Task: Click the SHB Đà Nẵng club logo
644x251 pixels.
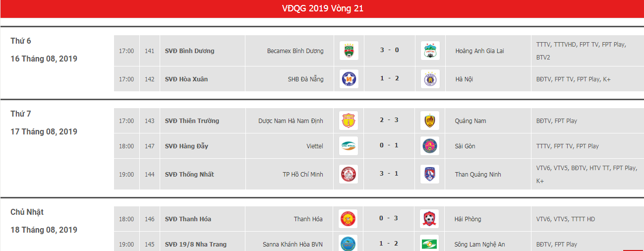Action: [x=349, y=79]
